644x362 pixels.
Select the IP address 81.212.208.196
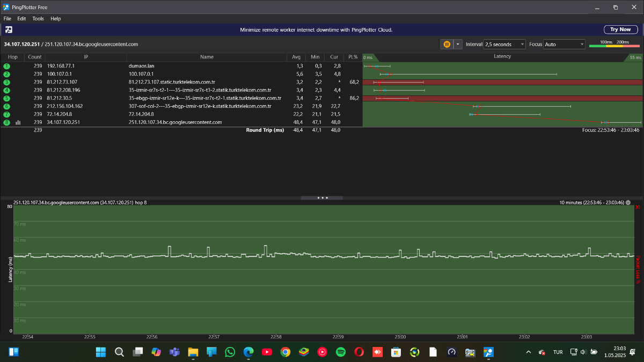pyautogui.click(x=63, y=90)
